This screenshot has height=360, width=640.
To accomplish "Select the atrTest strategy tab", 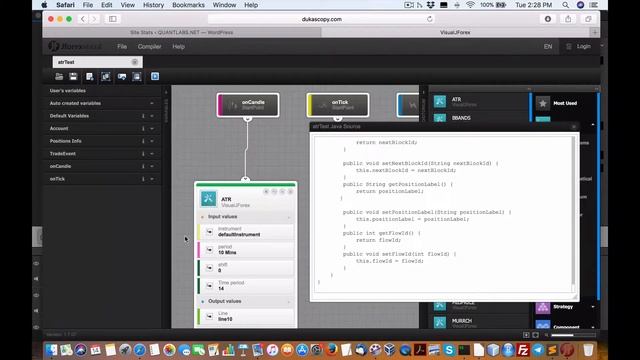I will pos(97,62).
